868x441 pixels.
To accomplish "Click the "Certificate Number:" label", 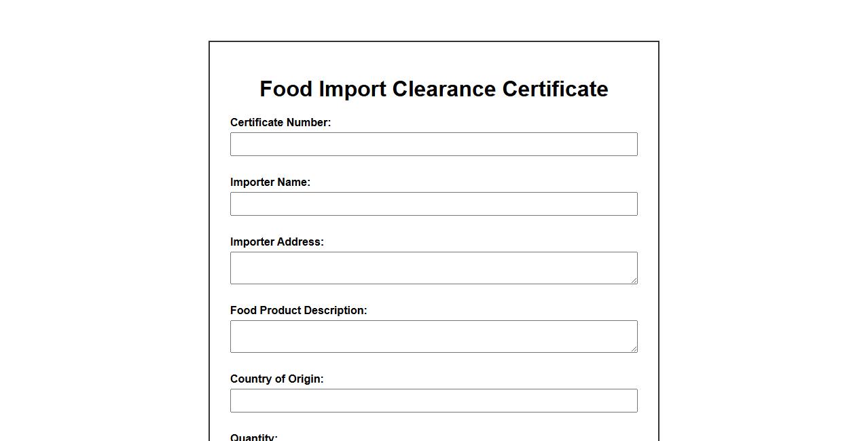I will [281, 123].
